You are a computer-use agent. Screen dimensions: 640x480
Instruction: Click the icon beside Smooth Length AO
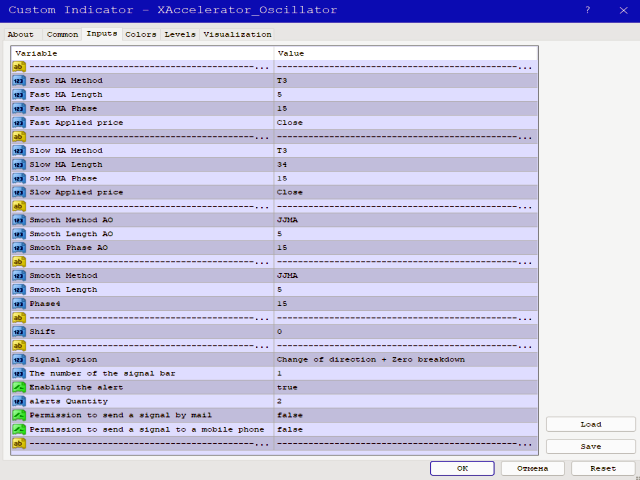[19, 234]
